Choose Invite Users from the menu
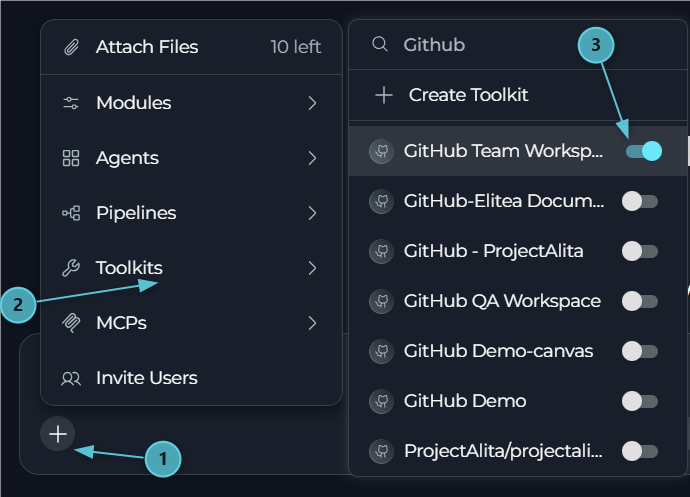Viewport: 690px width, 497px height. [x=191, y=378]
